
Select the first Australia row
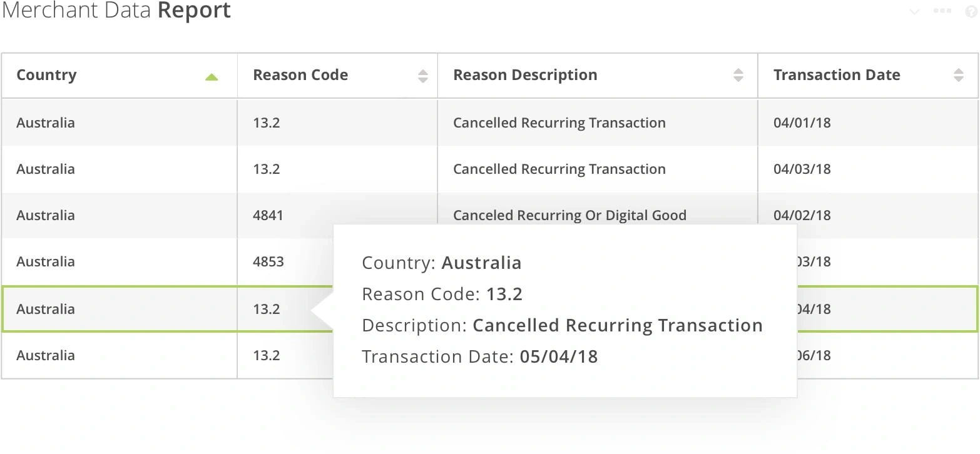pyautogui.click(x=46, y=123)
